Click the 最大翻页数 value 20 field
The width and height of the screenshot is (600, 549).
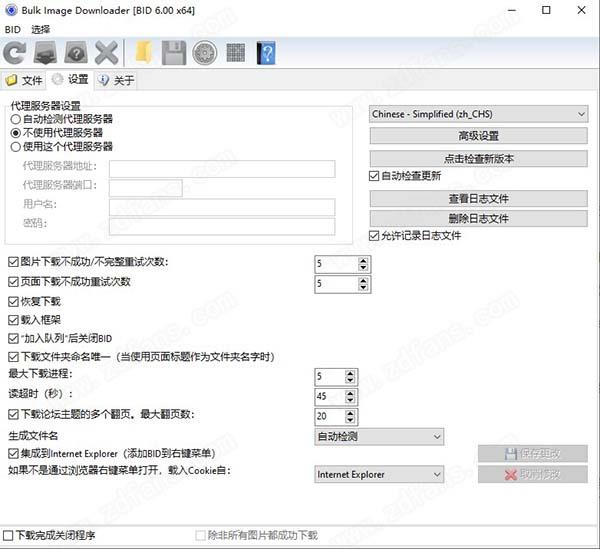330,416
